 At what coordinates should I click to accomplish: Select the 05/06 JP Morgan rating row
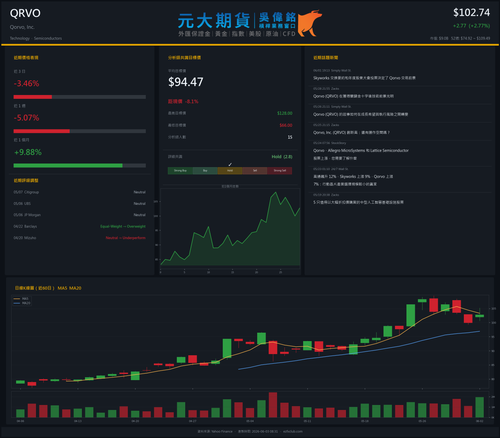point(79,215)
